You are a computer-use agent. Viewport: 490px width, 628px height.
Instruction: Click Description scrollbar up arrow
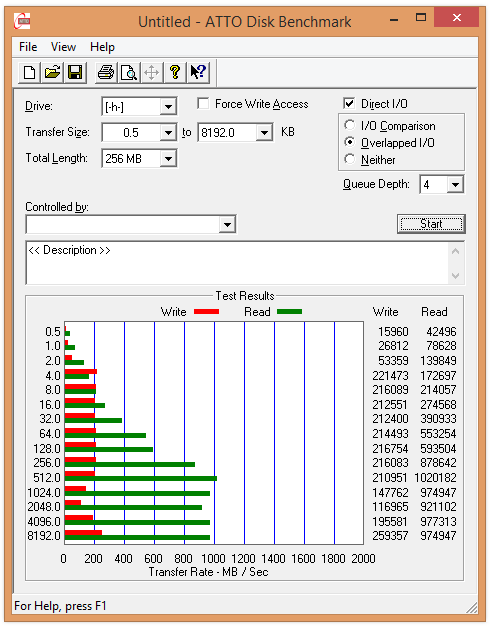click(456, 252)
